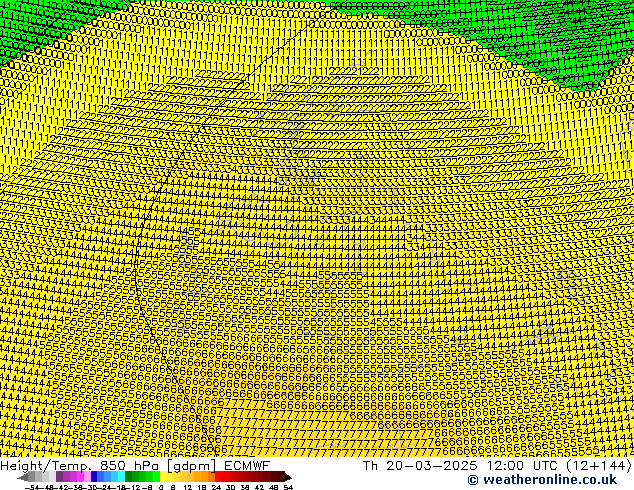Click the bright red legend swatch above 24

(218, 476)
